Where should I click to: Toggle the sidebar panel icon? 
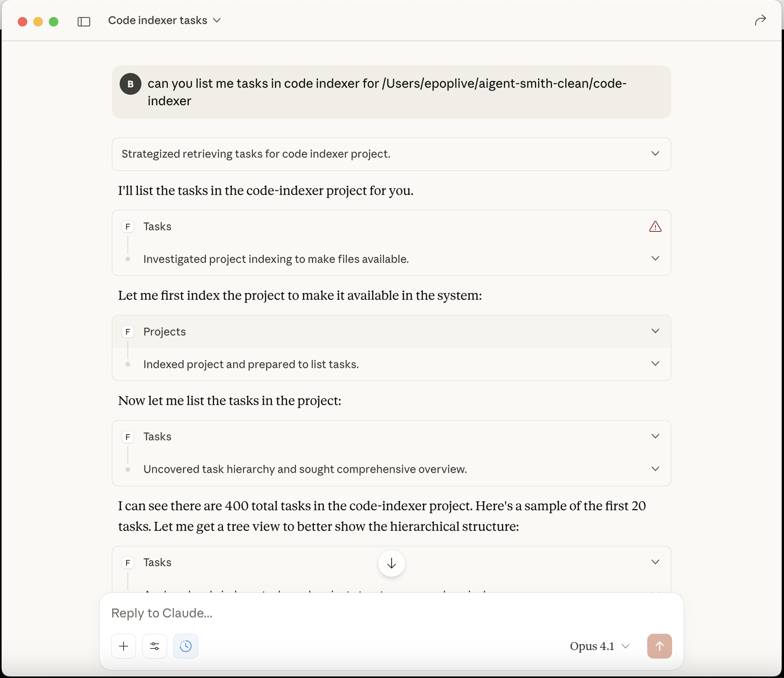pyautogui.click(x=84, y=21)
